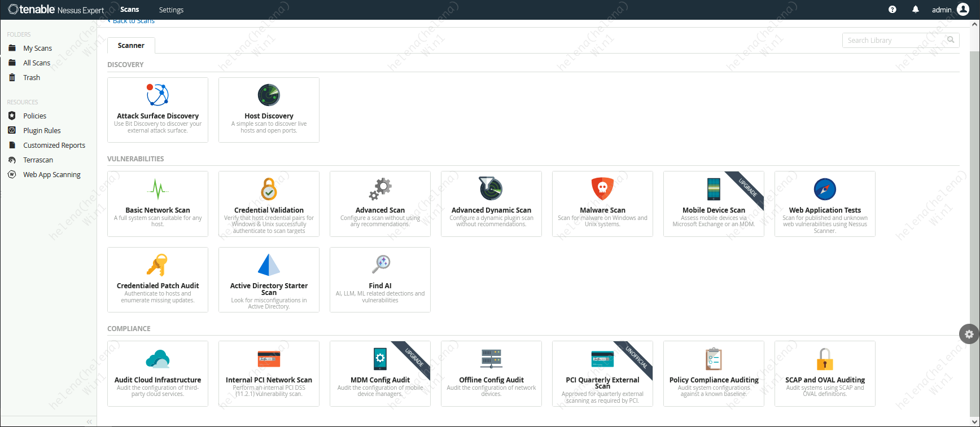The height and width of the screenshot is (427, 980).
Task: Open the admin user account menu
Action: (x=950, y=10)
